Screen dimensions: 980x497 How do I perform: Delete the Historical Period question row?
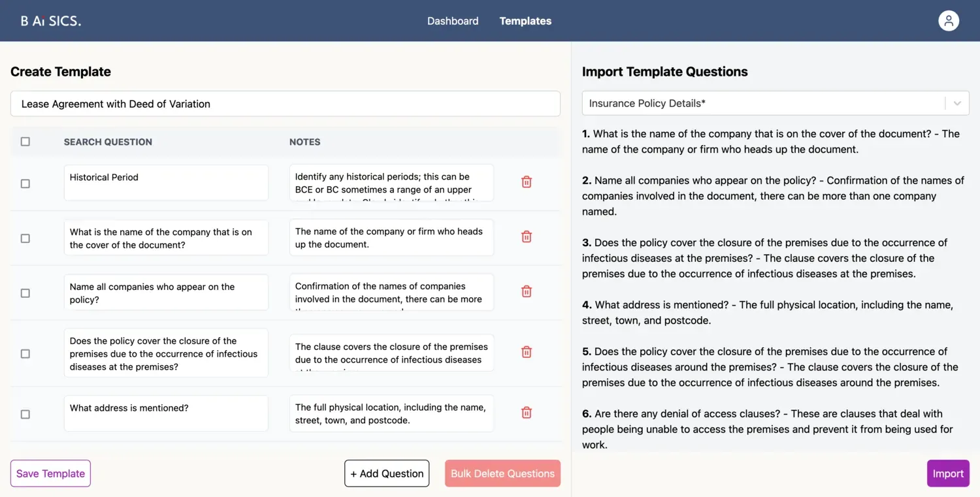(x=526, y=182)
